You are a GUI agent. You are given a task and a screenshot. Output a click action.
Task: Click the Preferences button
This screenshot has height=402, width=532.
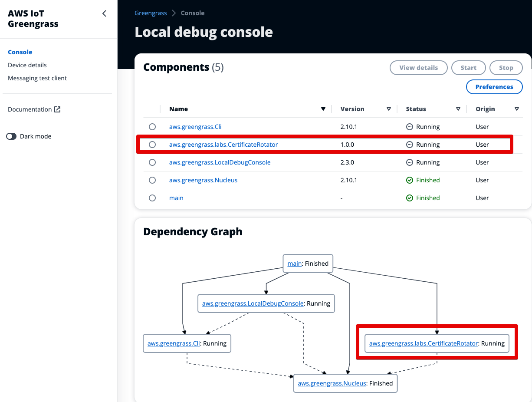point(494,87)
